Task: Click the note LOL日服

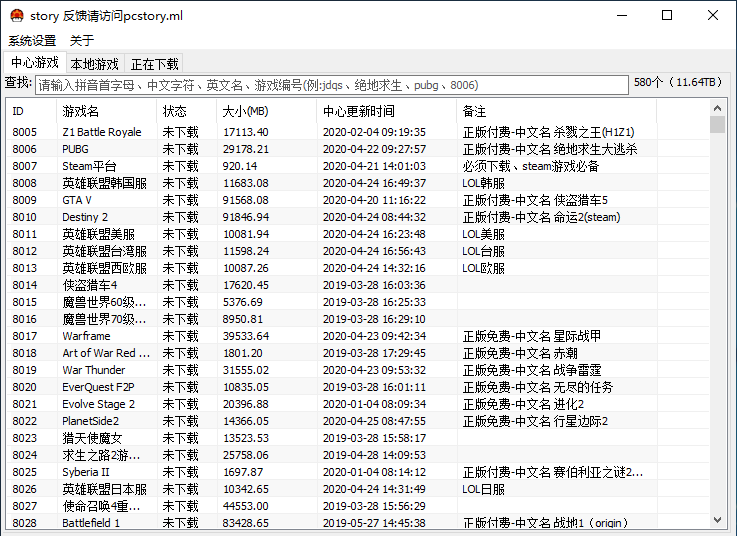Action: click(483, 489)
